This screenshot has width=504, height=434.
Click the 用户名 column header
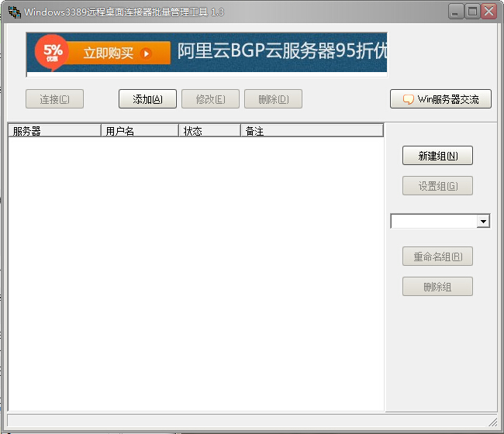pos(140,131)
